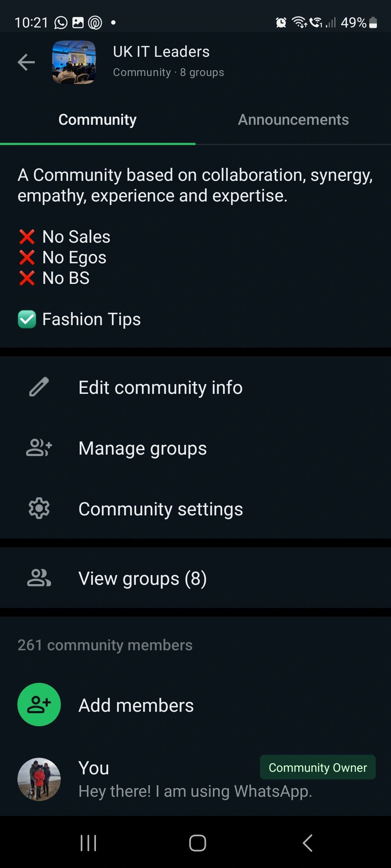This screenshot has height=868, width=391.
Task: Open Community settings
Action: click(x=195, y=509)
